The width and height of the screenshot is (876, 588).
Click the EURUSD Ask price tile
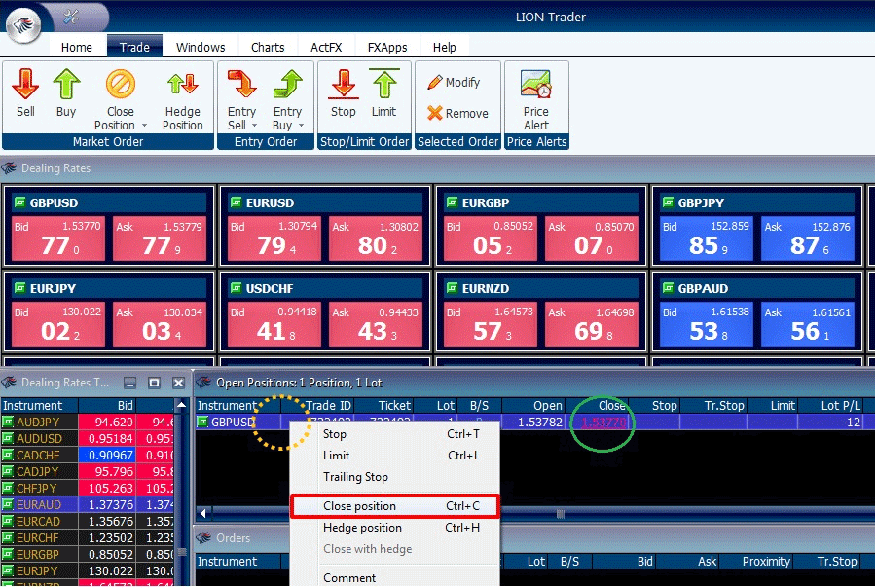[x=376, y=239]
